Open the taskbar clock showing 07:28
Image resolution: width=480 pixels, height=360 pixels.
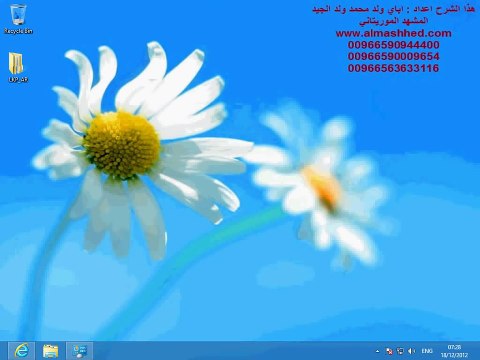(454, 351)
